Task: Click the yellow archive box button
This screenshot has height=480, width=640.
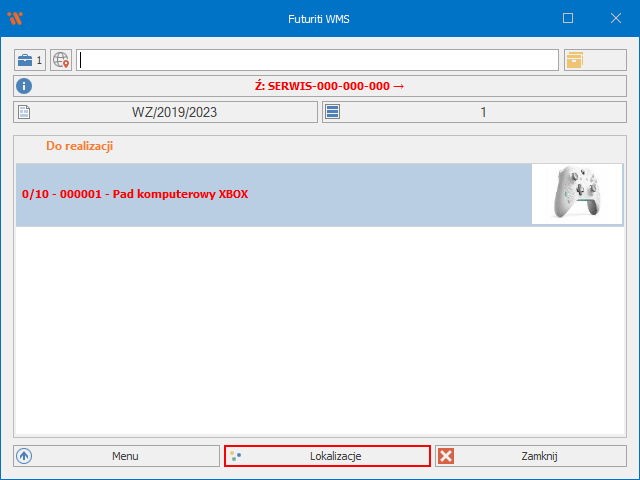Action: [574, 60]
